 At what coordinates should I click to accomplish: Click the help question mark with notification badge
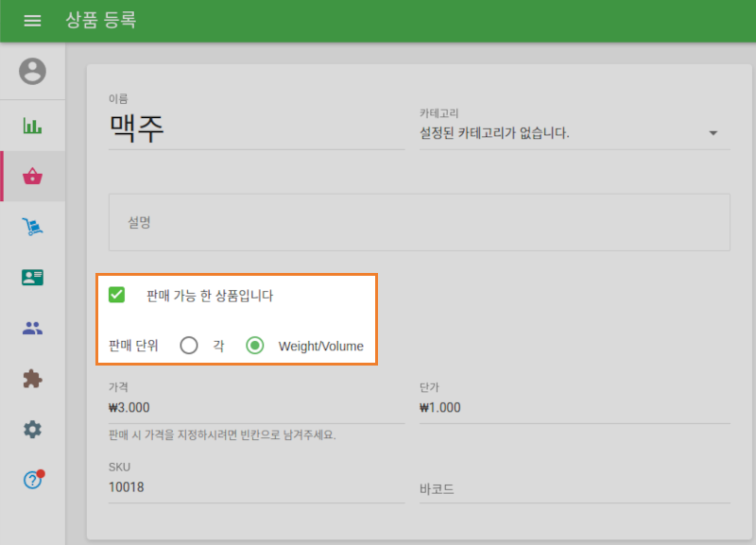[x=32, y=480]
